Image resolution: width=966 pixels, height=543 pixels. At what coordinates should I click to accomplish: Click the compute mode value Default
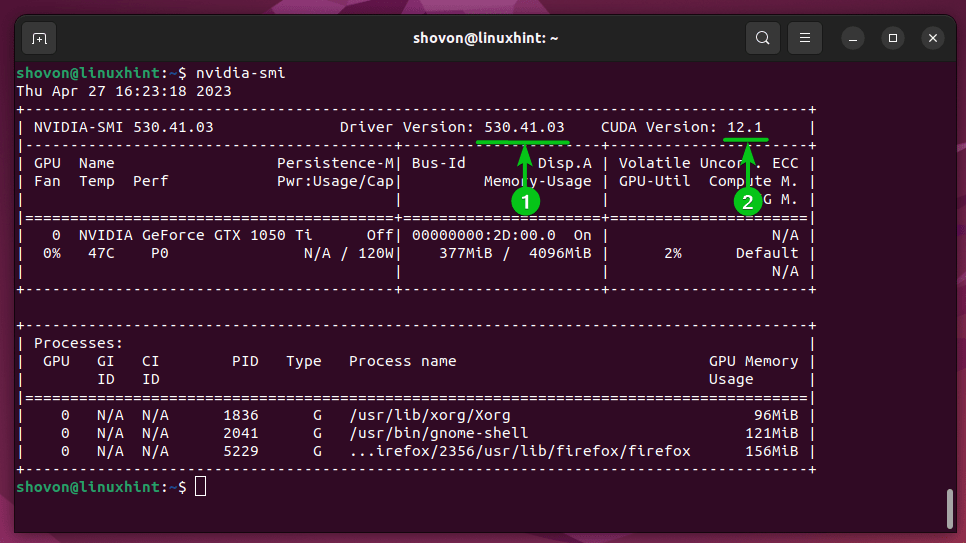767,253
